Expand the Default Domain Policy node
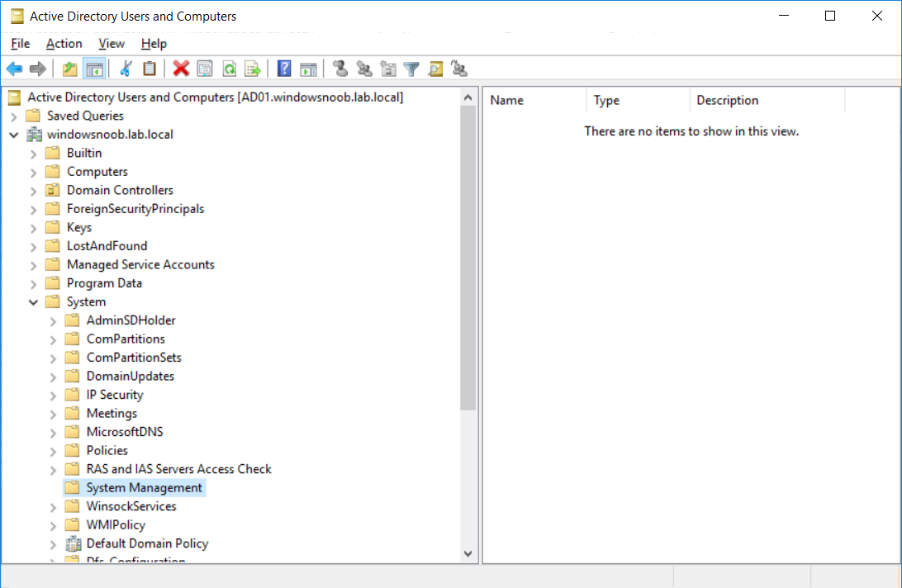 53,544
